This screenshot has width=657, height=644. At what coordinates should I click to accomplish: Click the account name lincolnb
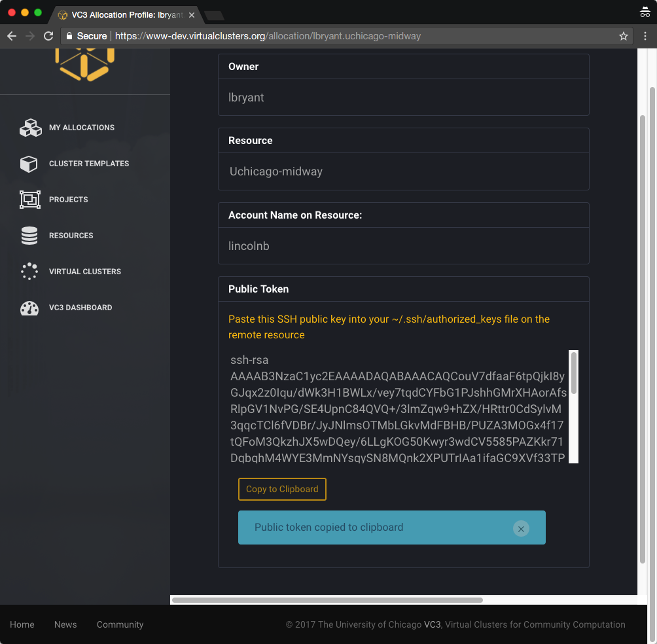coord(249,246)
